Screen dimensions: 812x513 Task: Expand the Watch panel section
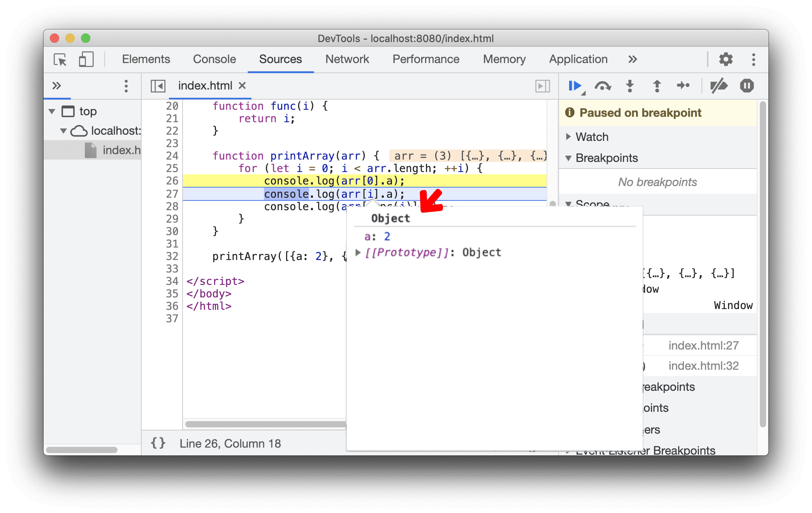coord(567,137)
